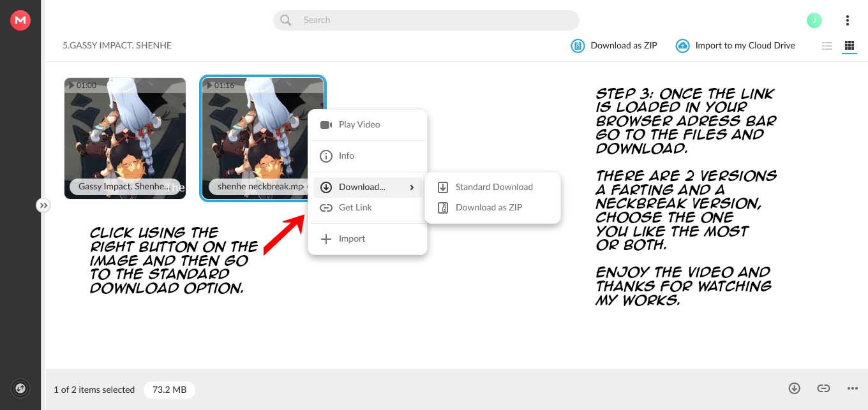868x410 pixels.
Task: Choose Import from context menu
Action: tap(368, 238)
